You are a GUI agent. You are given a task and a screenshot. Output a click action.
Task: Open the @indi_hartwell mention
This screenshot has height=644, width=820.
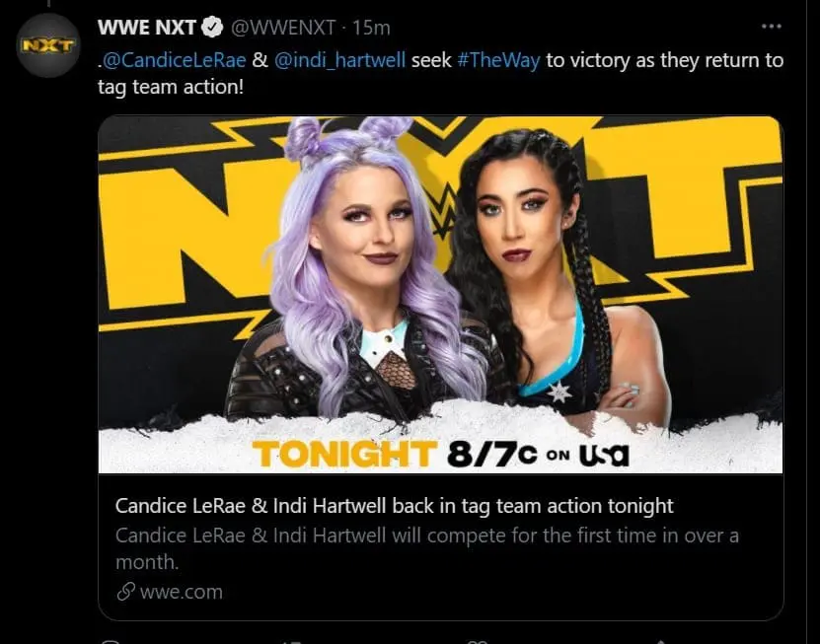coord(339,60)
